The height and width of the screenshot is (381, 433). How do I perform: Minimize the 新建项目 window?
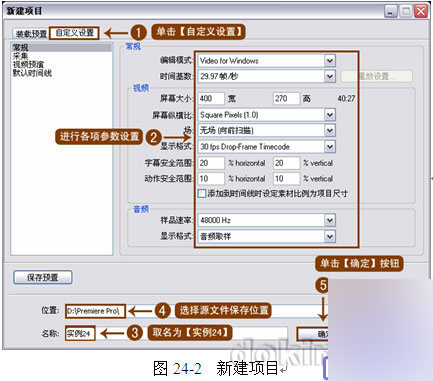tap(391, 12)
